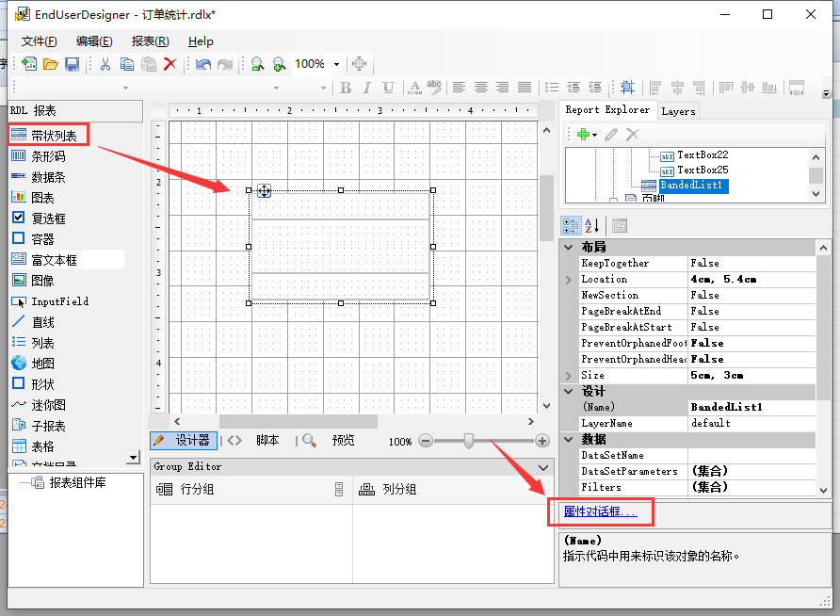Click the zoom slider minus button
Viewport: 840px width, 616px height.
(426, 441)
